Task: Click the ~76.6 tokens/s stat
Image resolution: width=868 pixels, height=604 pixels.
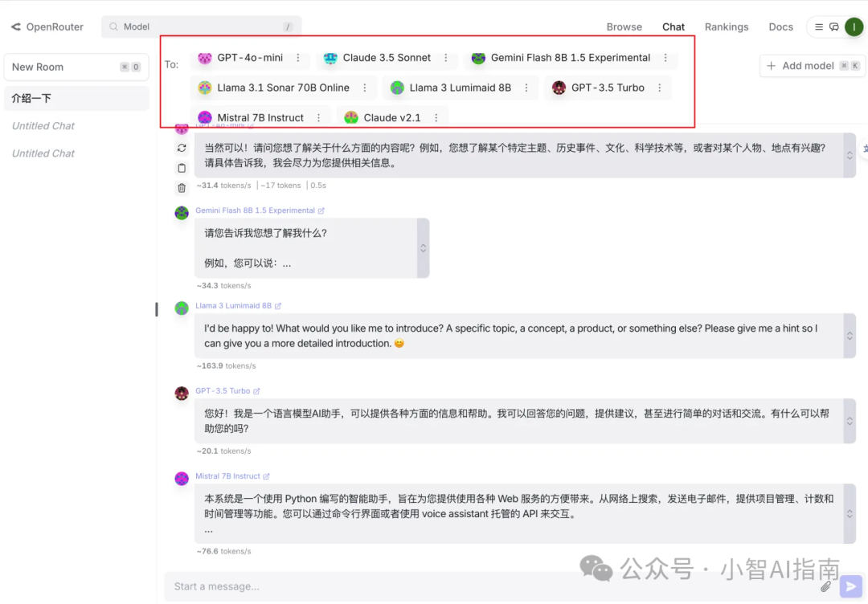Action: [x=223, y=551]
